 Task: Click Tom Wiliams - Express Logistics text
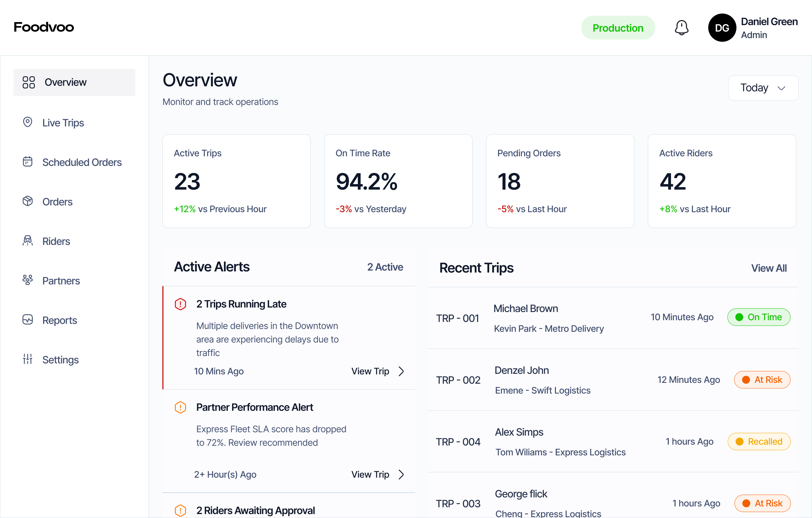[x=561, y=452]
